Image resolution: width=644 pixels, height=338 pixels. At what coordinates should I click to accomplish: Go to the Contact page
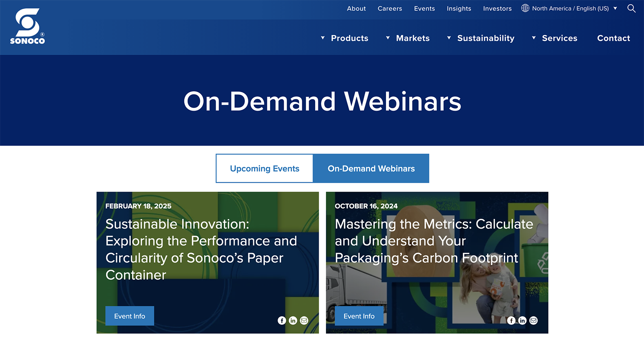click(x=613, y=38)
